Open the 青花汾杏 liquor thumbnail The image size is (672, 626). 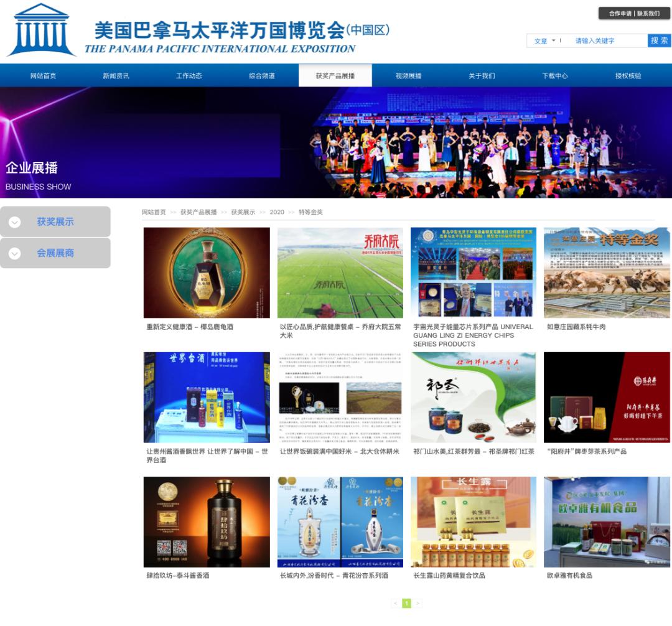click(x=340, y=522)
